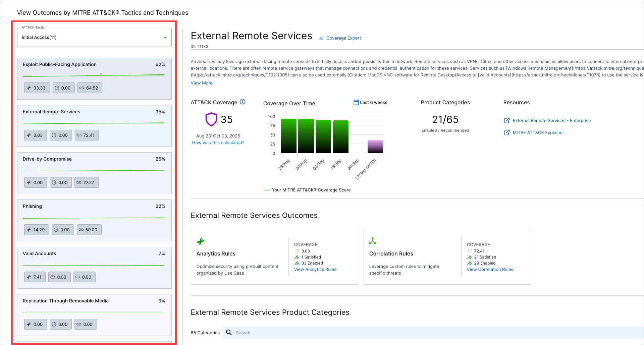Select the Drive-by Compromise technique card

tap(94, 173)
